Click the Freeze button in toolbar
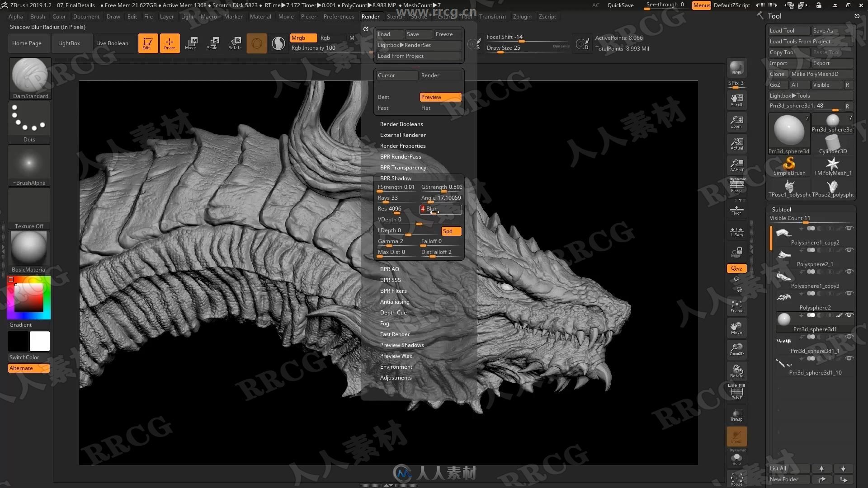Screen dimensions: 868x488 coord(444,34)
